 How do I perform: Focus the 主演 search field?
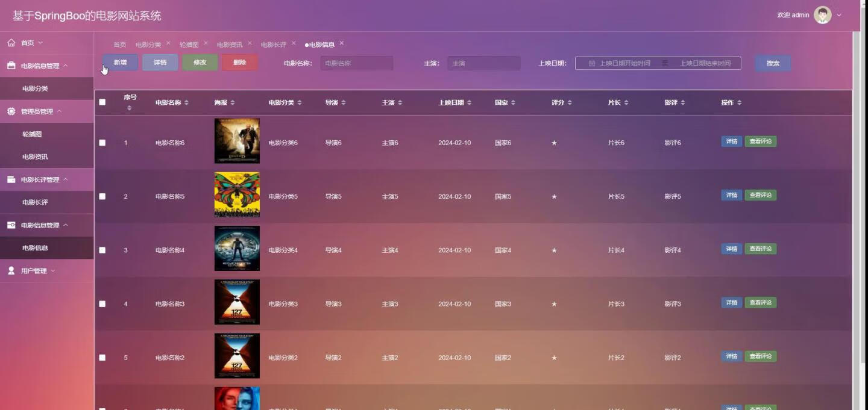tap(483, 63)
